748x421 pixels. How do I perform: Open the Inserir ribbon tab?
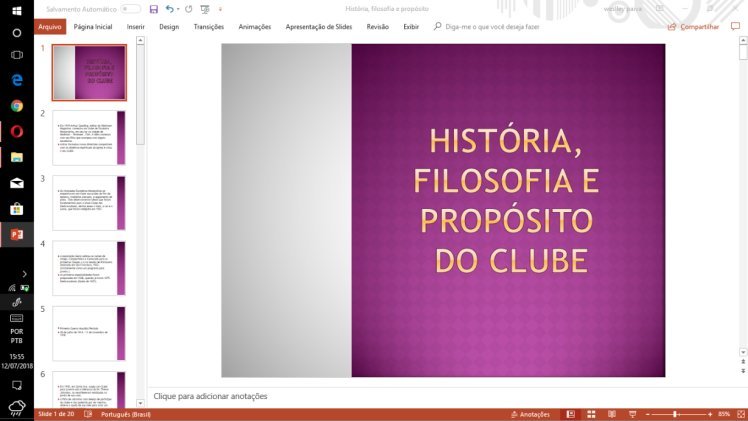click(x=135, y=27)
